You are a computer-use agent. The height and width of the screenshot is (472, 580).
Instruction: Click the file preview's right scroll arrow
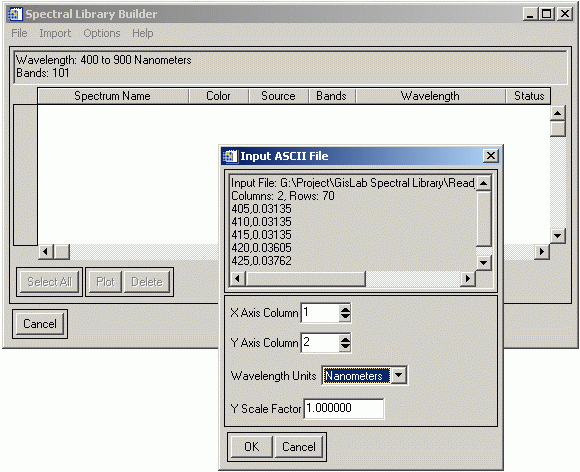[x=468, y=279]
